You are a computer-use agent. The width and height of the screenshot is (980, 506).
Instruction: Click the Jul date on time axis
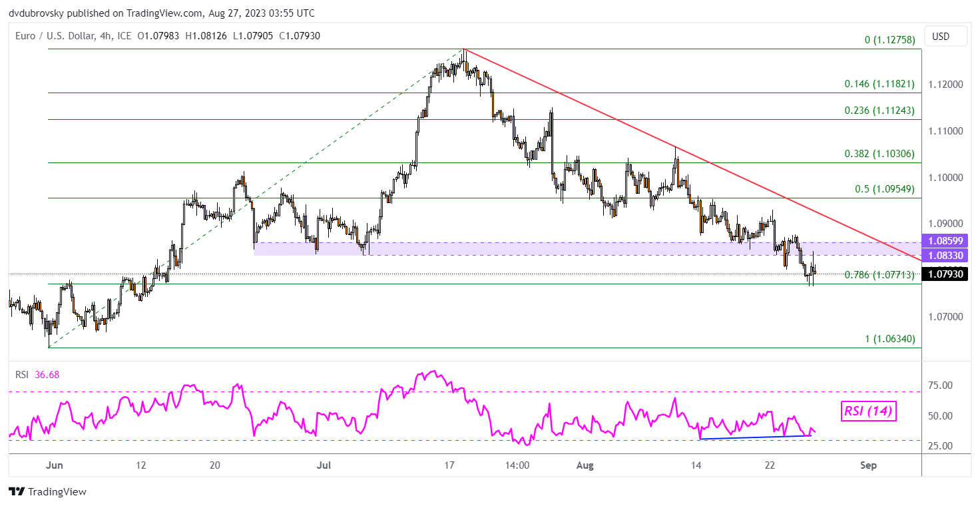click(324, 465)
